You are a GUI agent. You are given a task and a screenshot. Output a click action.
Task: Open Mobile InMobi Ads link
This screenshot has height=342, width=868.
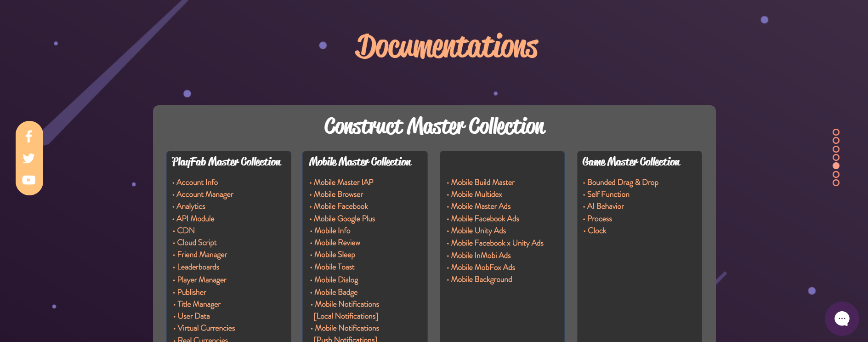click(481, 256)
